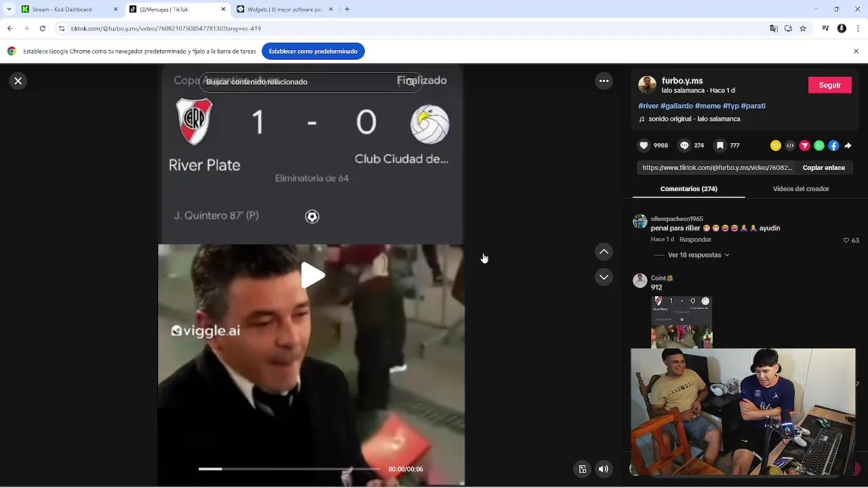
Task: Close the Mensajes TikTok tab
Action: 224,9
